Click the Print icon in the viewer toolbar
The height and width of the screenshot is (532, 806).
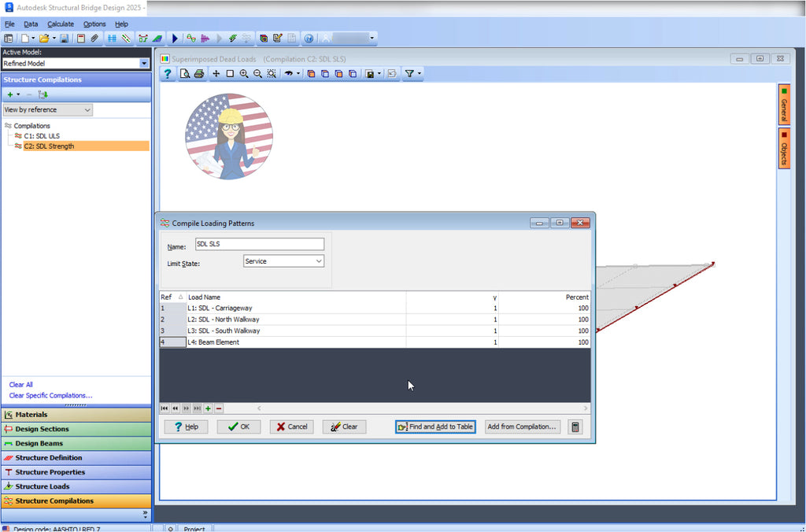(x=200, y=73)
